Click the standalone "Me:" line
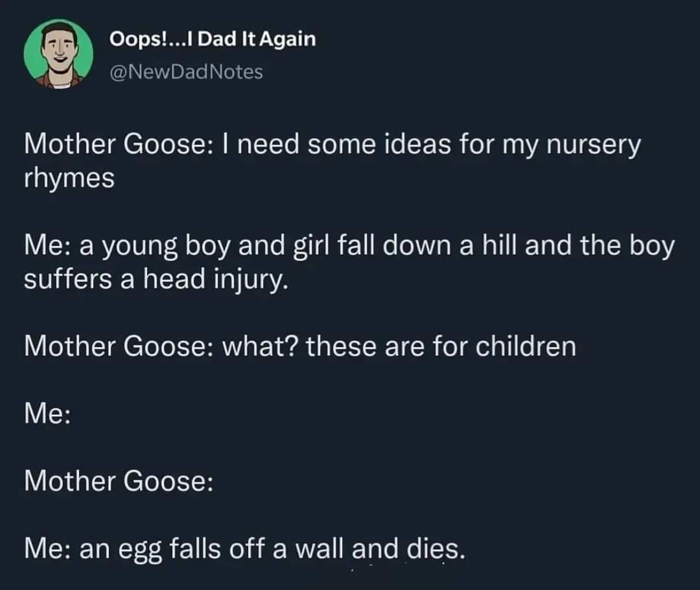 tap(47, 414)
